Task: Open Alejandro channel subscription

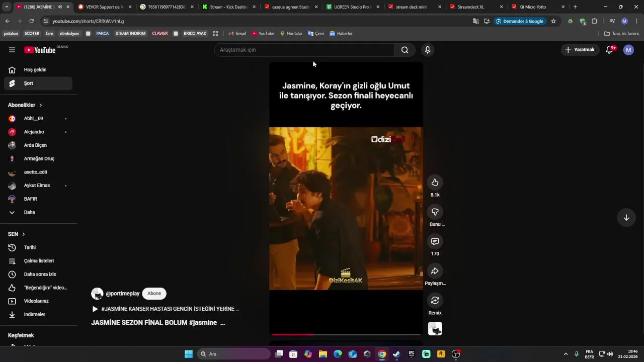Action: (38, 132)
